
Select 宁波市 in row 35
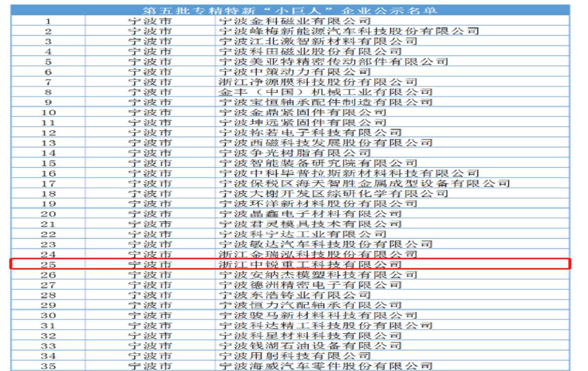tap(150, 366)
